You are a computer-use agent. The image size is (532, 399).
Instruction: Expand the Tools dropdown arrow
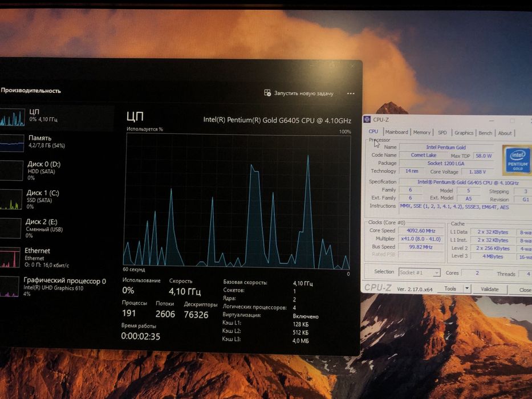click(467, 289)
